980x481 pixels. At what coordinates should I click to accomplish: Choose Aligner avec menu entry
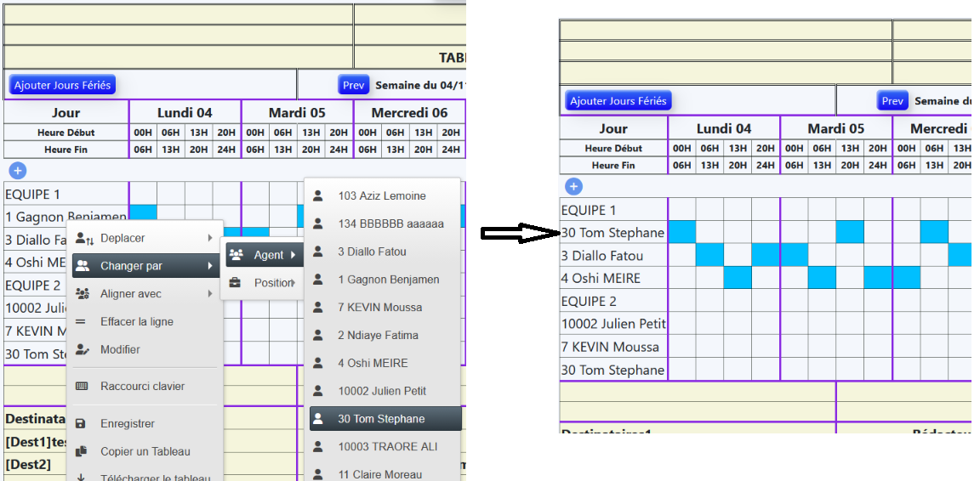[x=145, y=293]
